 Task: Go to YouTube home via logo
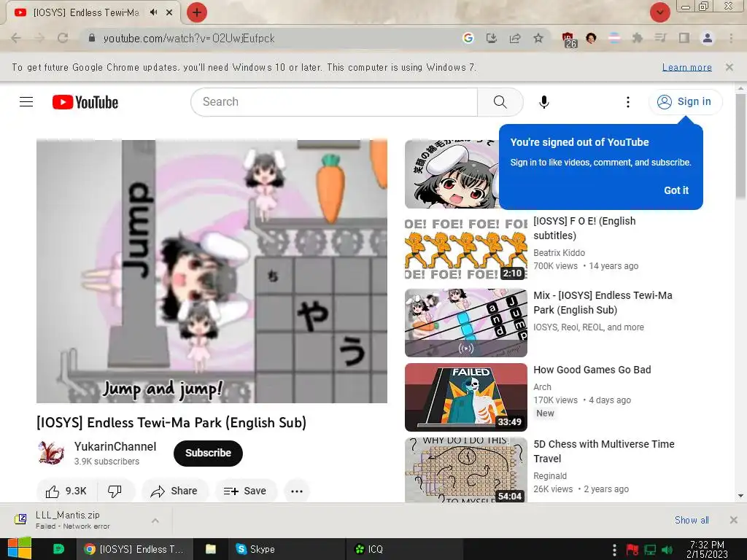coord(85,102)
